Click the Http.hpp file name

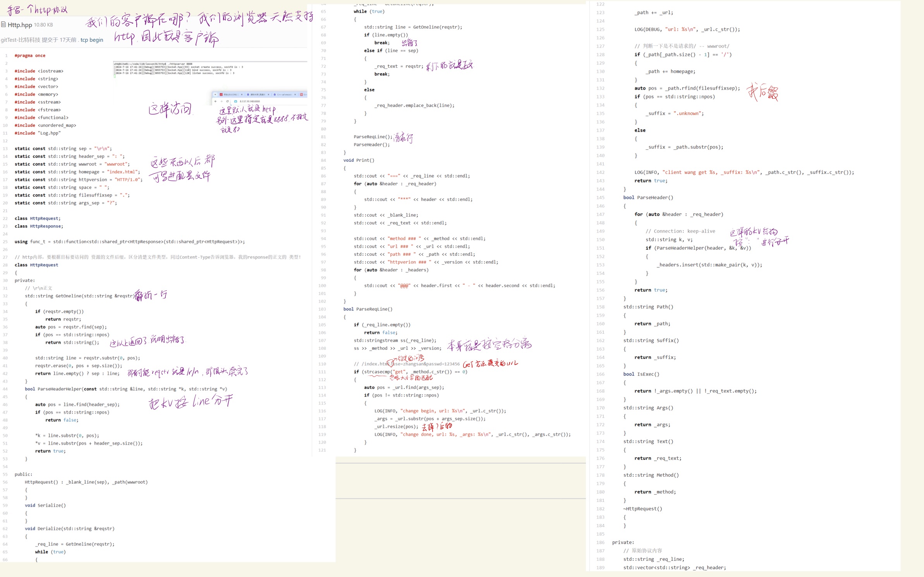[x=20, y=25]
